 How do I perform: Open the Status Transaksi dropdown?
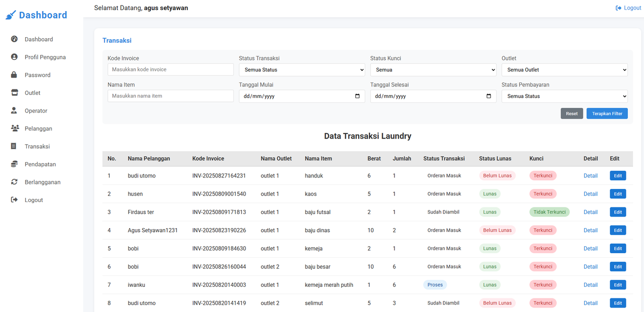point(302,70)
